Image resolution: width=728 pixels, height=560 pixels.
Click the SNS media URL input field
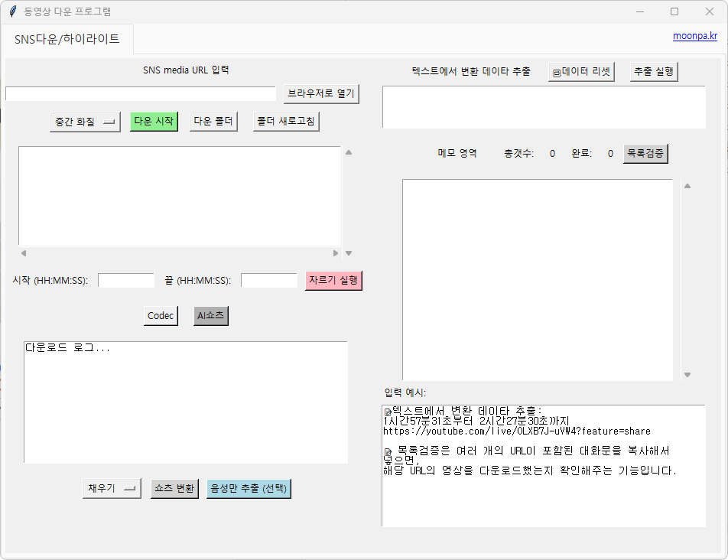coord(141,94)
